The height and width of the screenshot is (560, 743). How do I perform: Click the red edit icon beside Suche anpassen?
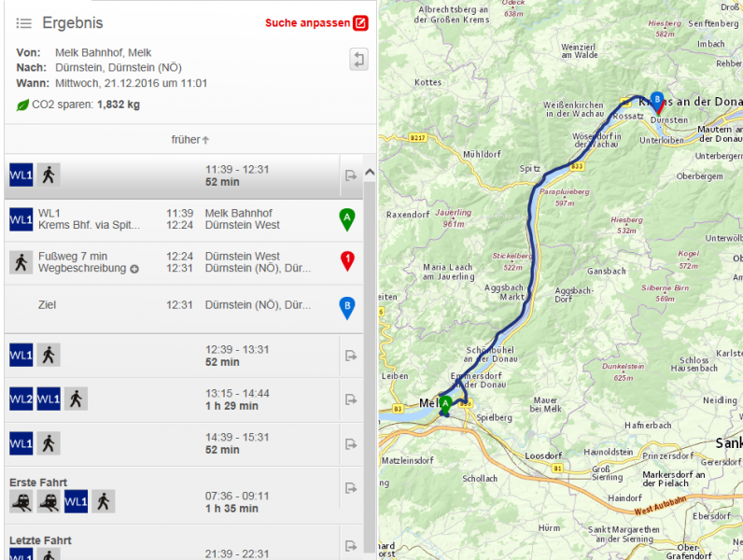tap(360, 23)
